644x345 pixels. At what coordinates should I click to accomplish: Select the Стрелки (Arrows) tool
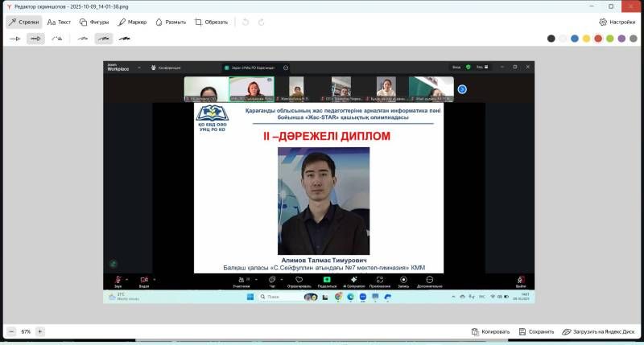pyautogui.click(x=24, y=22)
